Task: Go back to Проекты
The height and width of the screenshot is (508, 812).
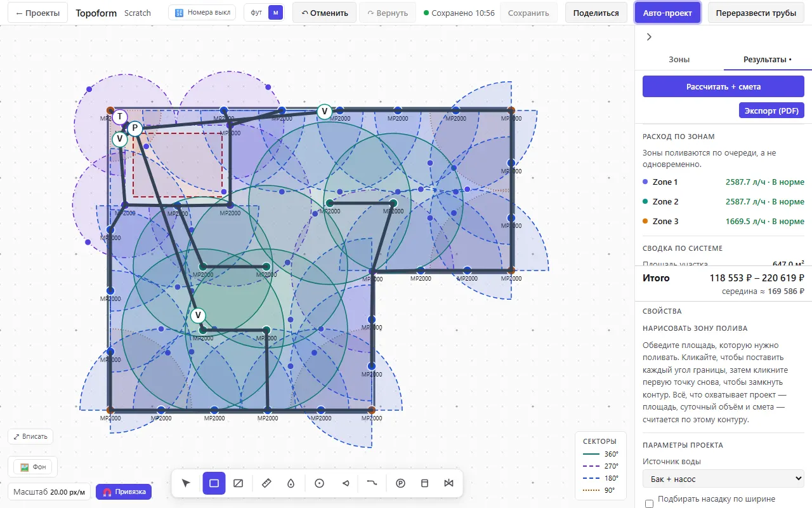Action: 38,13
